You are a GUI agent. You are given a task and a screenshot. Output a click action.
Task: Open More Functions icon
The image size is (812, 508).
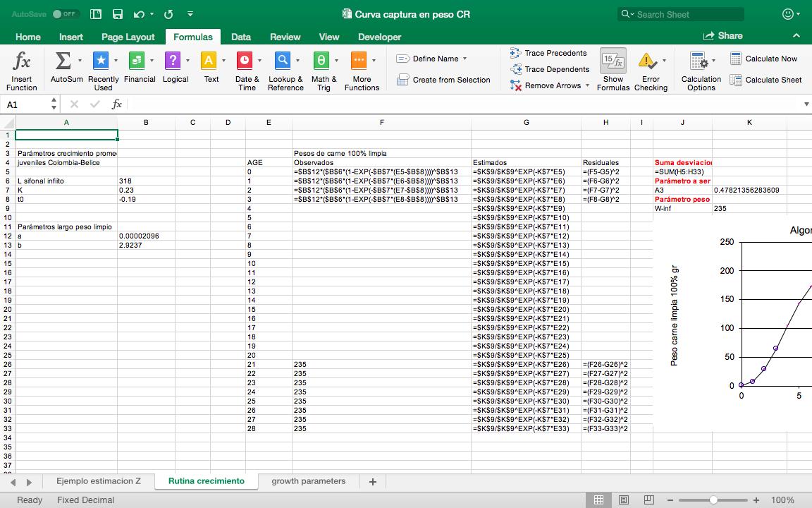coord(359,61)
